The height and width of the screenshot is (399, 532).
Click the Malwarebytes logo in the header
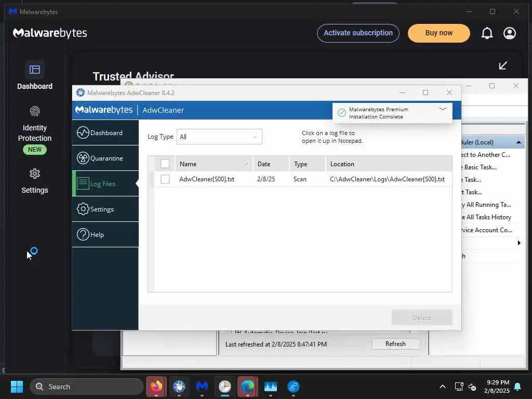tap(50, 33)
